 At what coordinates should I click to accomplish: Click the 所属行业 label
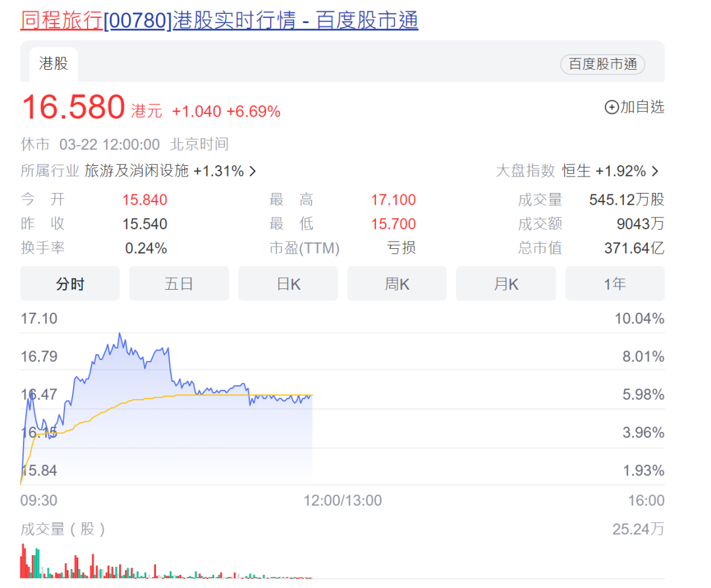coord(50,171)
